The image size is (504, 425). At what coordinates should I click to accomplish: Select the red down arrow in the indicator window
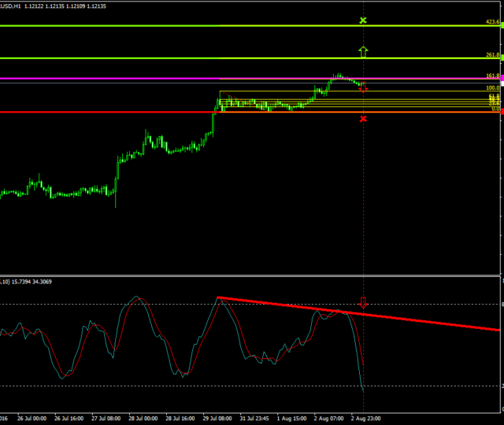[x=363, y=302]
